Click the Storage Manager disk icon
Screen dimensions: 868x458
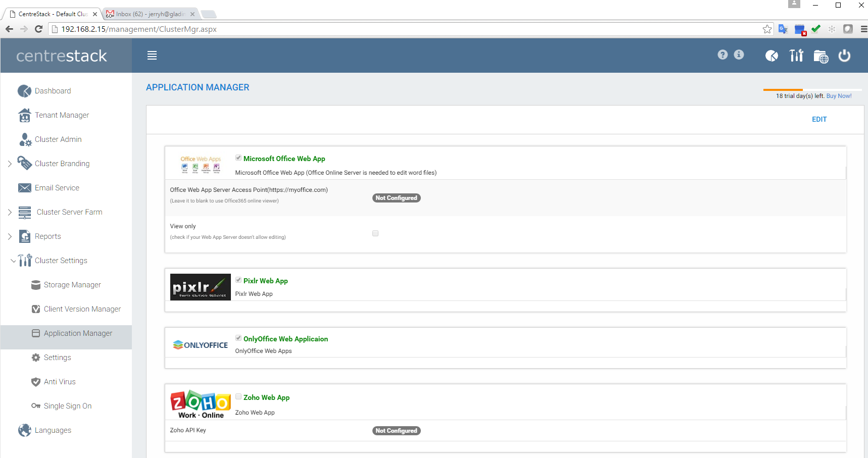point(36,285)
